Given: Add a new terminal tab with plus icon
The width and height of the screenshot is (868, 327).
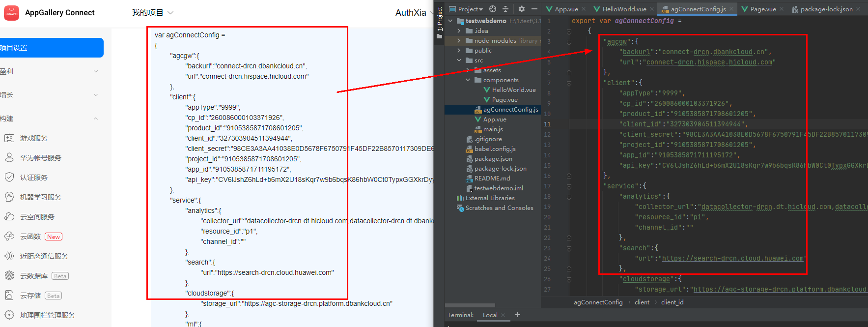Looking at the screenshot, I should 518,315.
